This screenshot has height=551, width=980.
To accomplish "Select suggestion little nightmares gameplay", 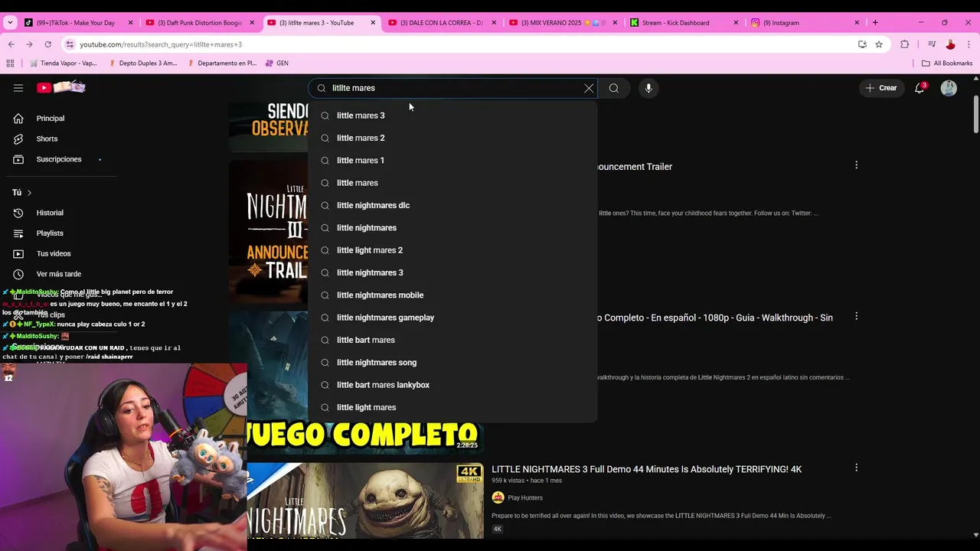I will [x=452, y=318].
